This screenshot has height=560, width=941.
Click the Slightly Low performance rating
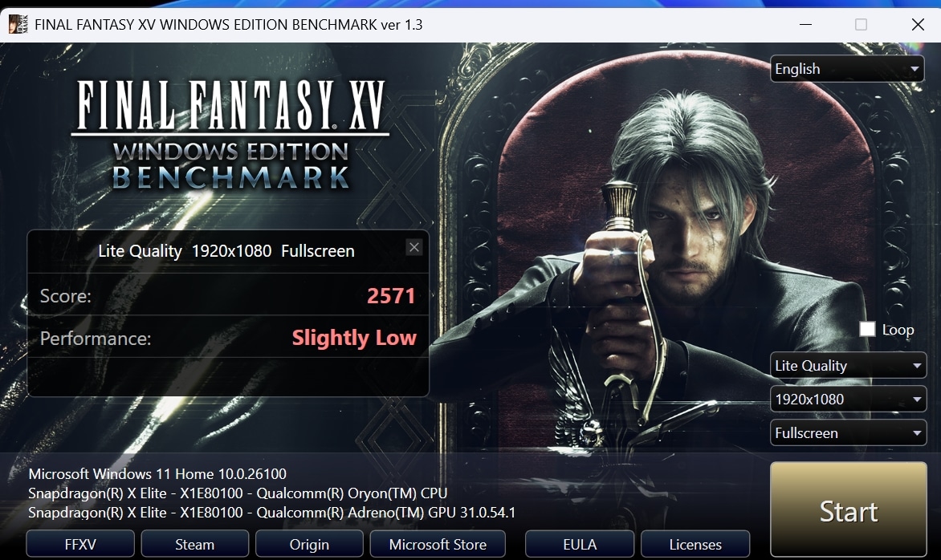pos(354,338)
